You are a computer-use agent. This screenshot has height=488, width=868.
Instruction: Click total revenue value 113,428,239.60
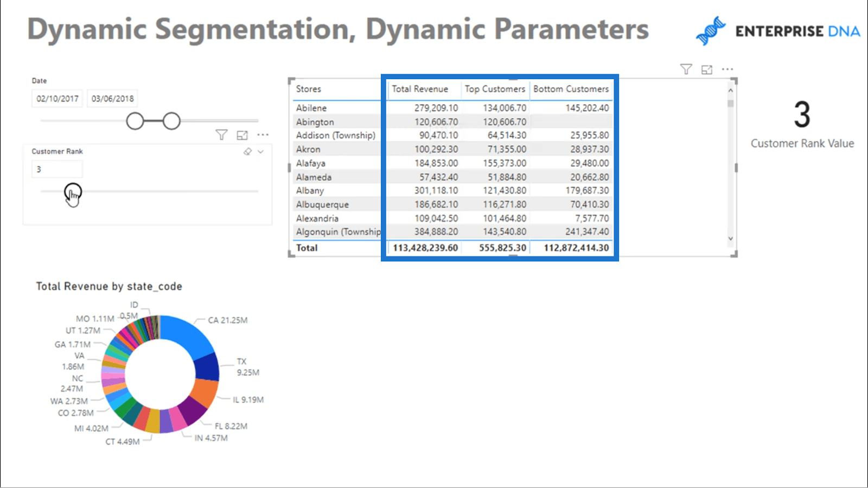click(x=425, y=248)
